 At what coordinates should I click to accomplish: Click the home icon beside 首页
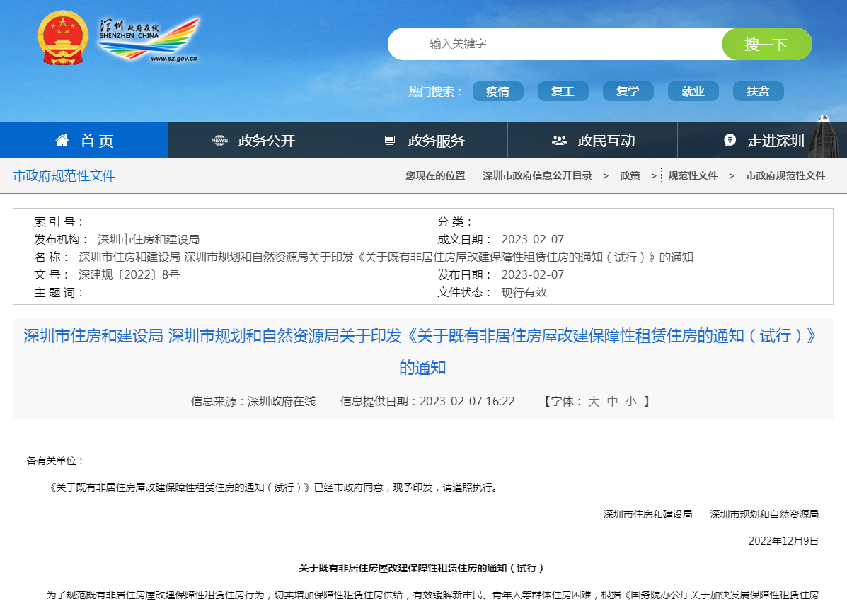click(62, 141)
